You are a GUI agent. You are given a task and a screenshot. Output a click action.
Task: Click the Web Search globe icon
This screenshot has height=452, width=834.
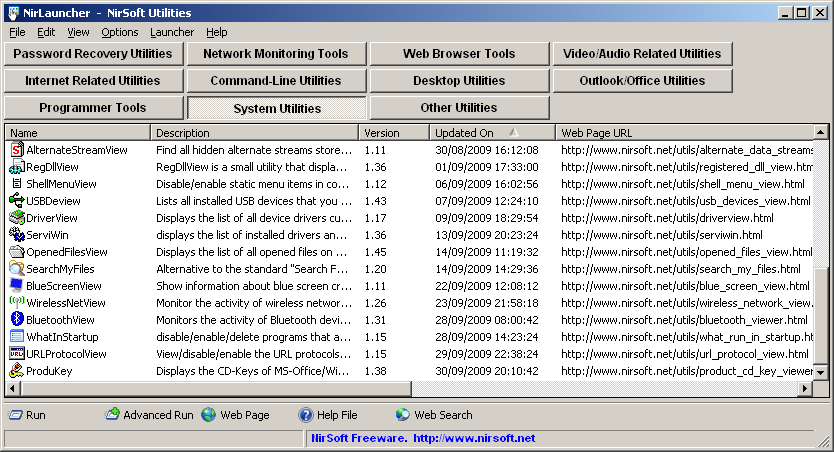[403, 415]
